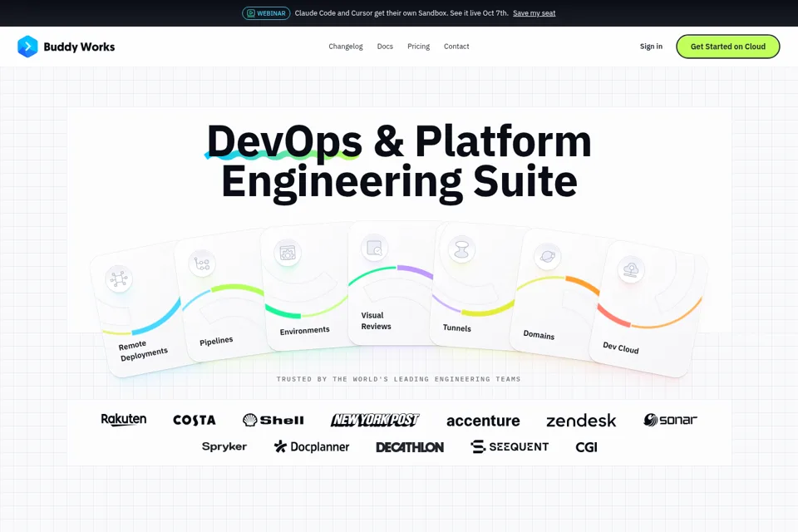Open the Contact page

[x=456, y=47]
